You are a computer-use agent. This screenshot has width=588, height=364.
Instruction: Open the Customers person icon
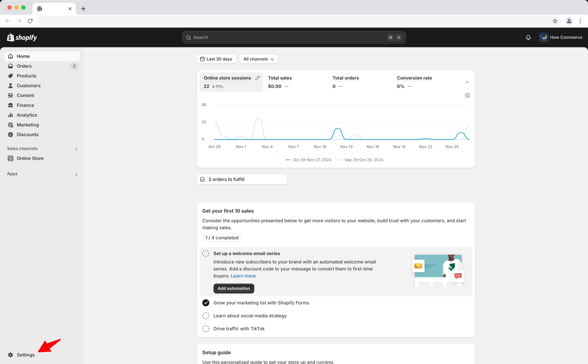(11, 86)
